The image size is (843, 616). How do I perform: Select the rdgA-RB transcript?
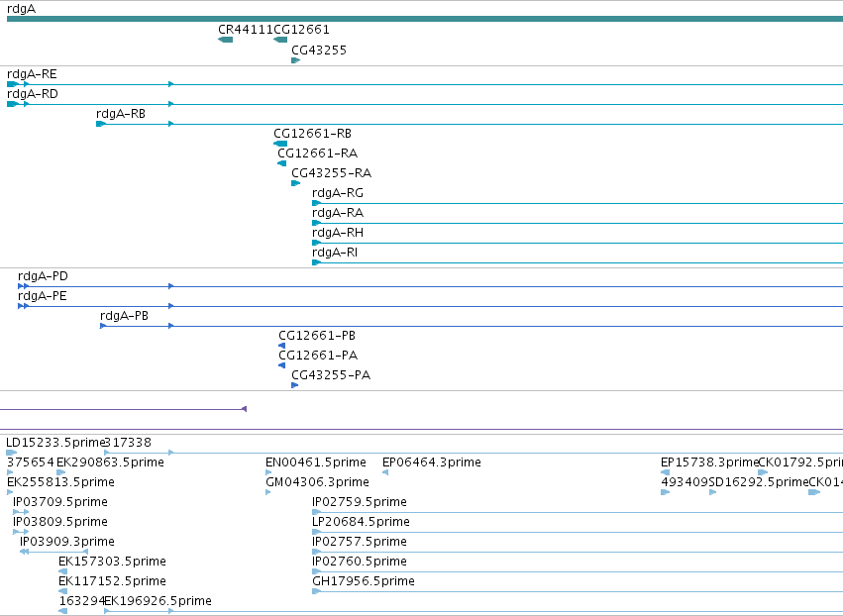470,124
